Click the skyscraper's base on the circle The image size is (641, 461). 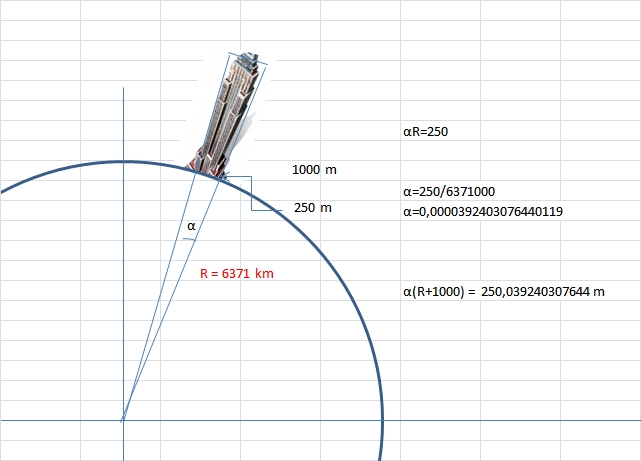208,170
